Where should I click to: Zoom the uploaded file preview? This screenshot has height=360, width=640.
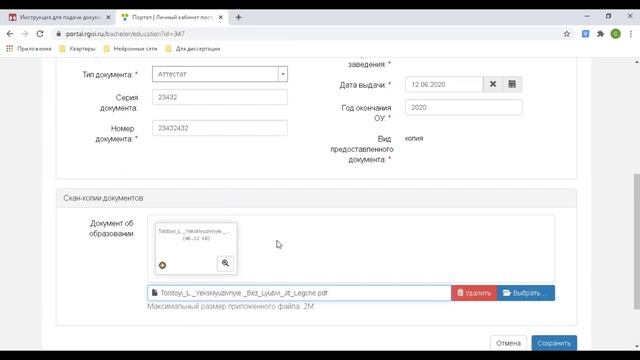(225, 263)
